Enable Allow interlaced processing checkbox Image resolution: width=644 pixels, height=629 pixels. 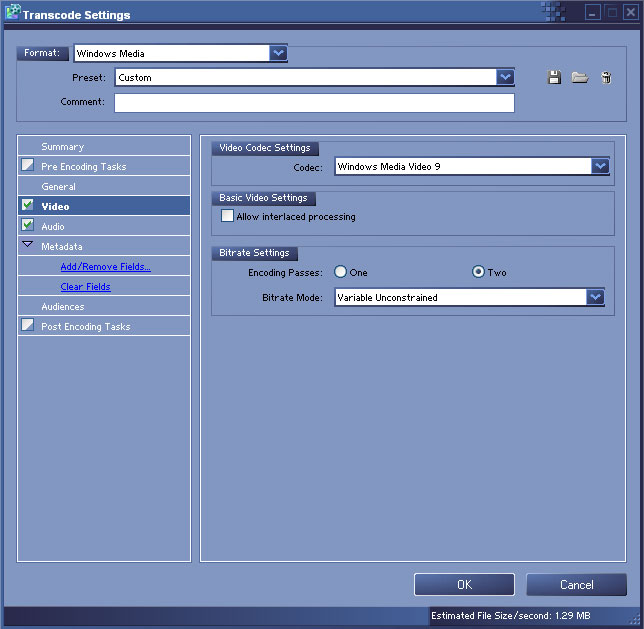pos(227,216)
